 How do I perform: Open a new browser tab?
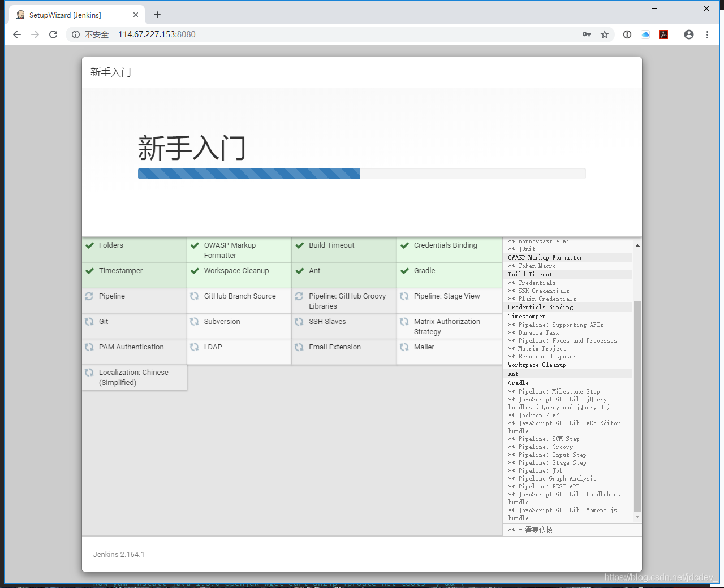(157, 15)
